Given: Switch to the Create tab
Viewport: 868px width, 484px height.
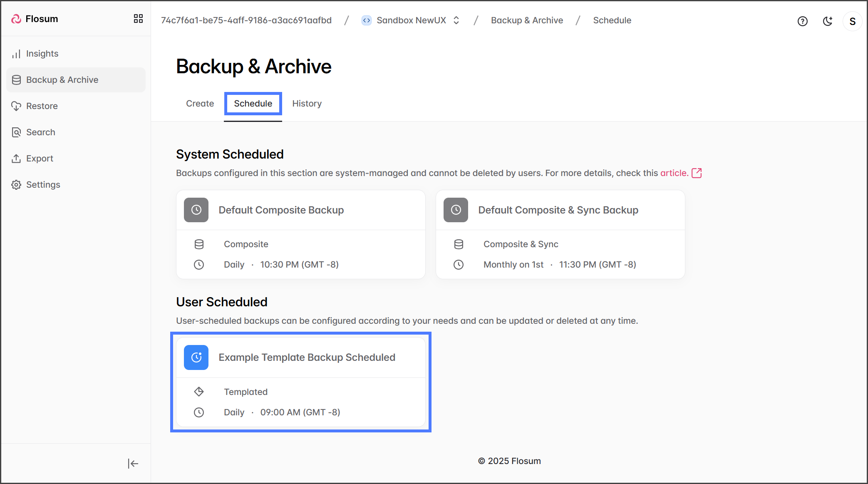Looking at the screenshot, I should (200, 104).
